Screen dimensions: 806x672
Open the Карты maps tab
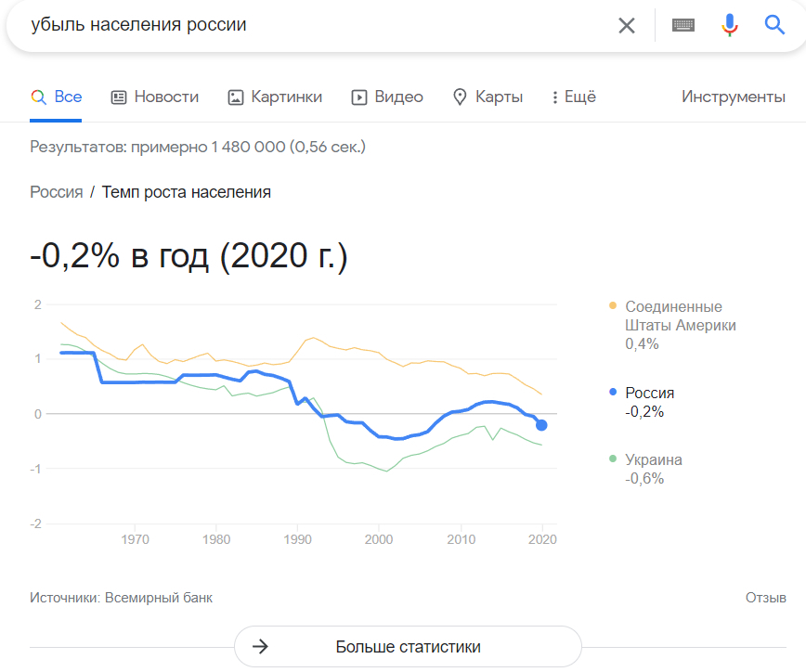coord(487,97)
